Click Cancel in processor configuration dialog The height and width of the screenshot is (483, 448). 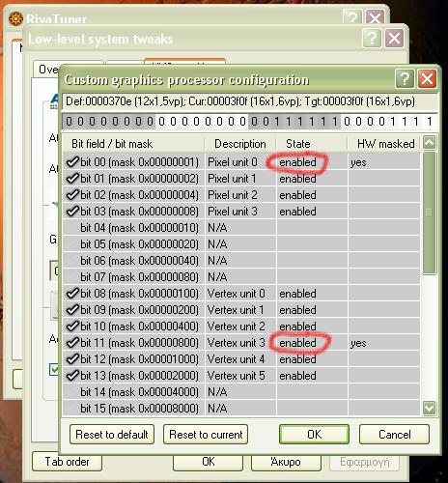tap(394, 435)
